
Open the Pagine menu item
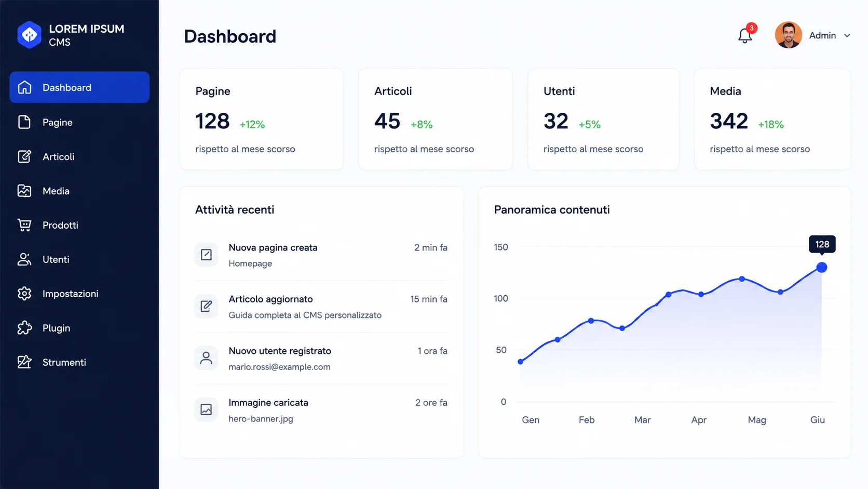(79, 122)
